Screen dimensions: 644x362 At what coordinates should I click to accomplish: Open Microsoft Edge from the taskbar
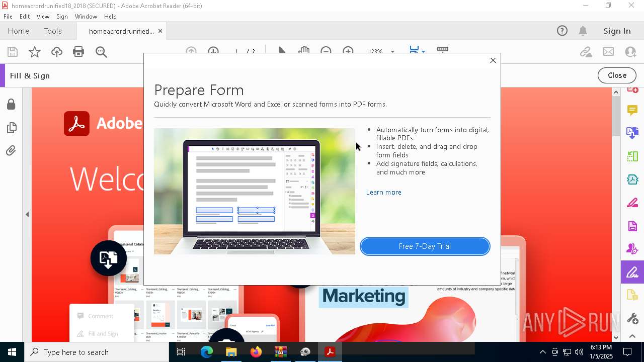207,352
